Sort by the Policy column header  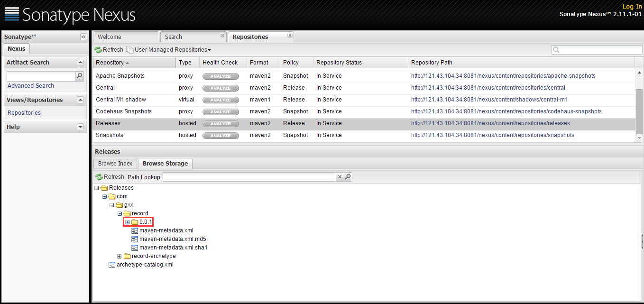tap(296, 63)
